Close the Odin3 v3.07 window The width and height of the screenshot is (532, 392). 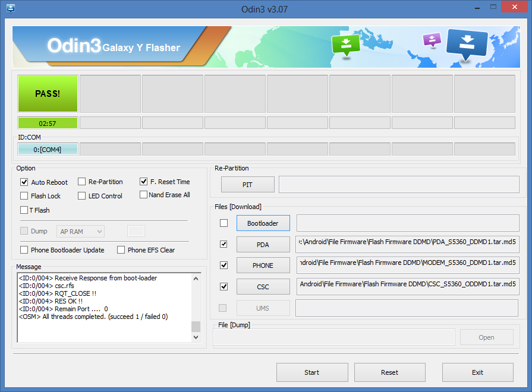(x=514, y=7)
